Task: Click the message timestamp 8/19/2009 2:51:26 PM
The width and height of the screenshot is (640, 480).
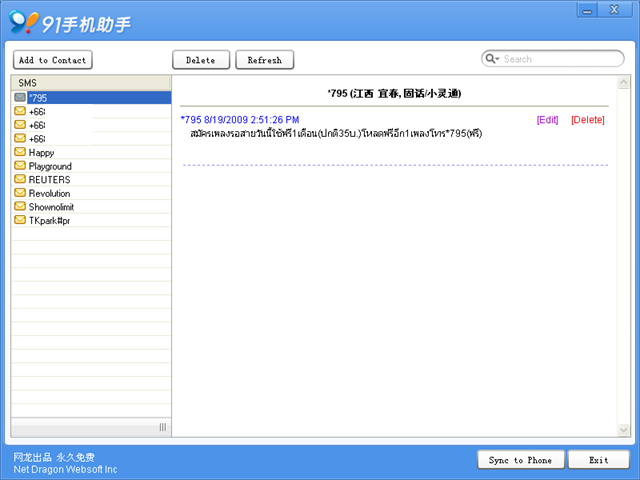Action: pyautogui.click(x=251, y=120)
